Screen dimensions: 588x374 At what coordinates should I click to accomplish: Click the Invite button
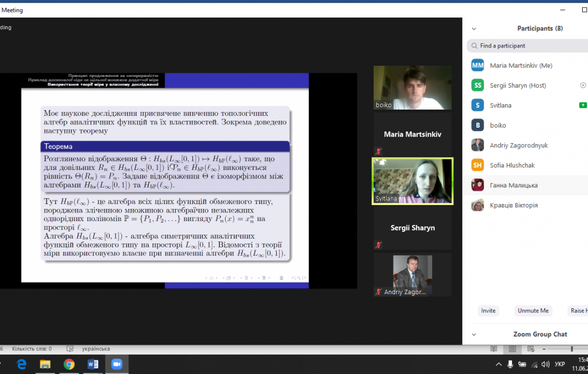(488, 310)
